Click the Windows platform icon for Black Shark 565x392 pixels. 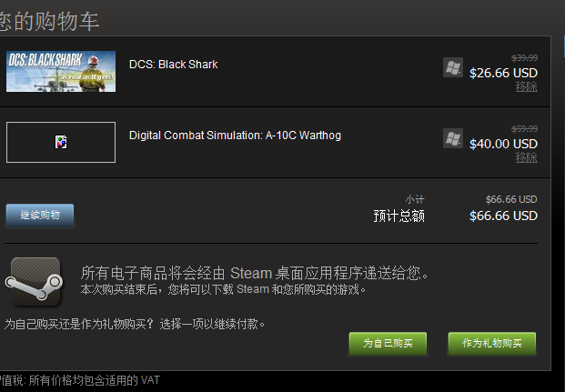(453, 67)
